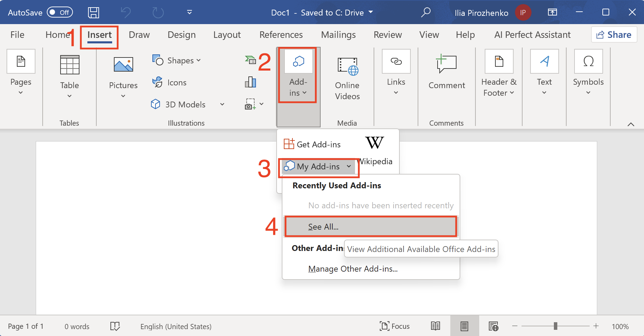Open the IP user account avatar
Screen dimensions: 644x336
523,13
